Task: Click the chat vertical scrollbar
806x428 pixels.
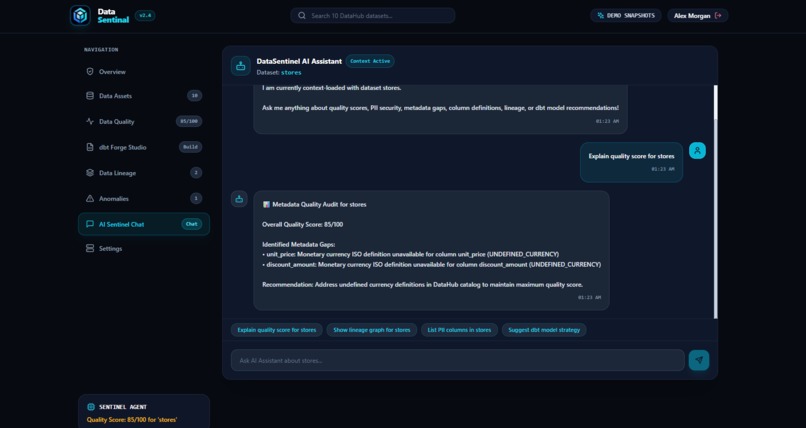Action: click(715, 201)
